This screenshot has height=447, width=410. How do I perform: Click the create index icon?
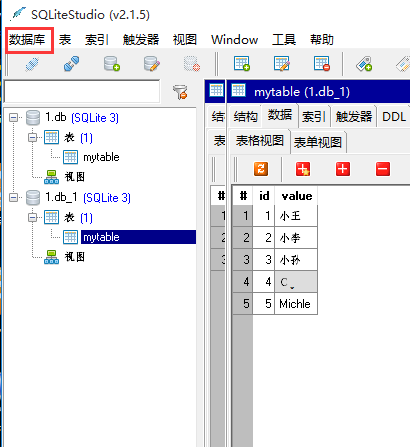click(364, 64)
